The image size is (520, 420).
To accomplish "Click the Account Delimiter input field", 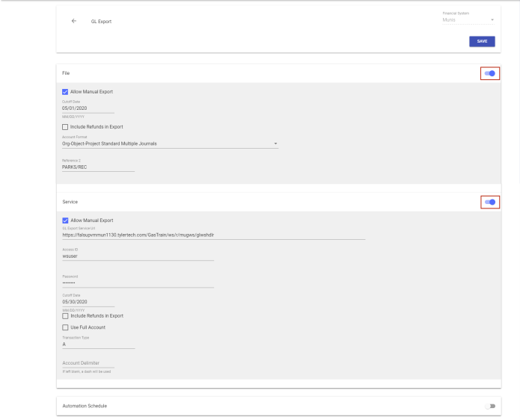I will (88, 364).
